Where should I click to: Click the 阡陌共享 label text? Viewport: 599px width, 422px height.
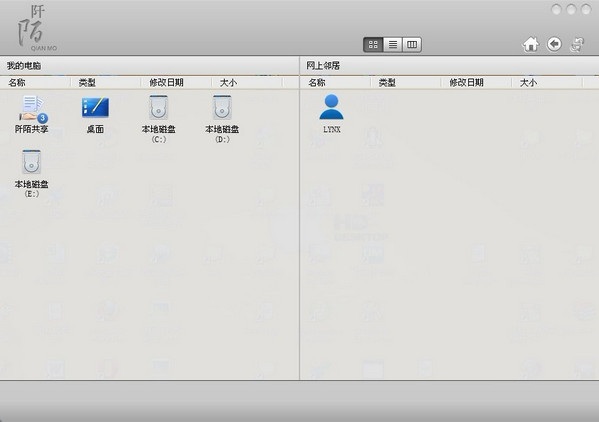pos(31,129)
